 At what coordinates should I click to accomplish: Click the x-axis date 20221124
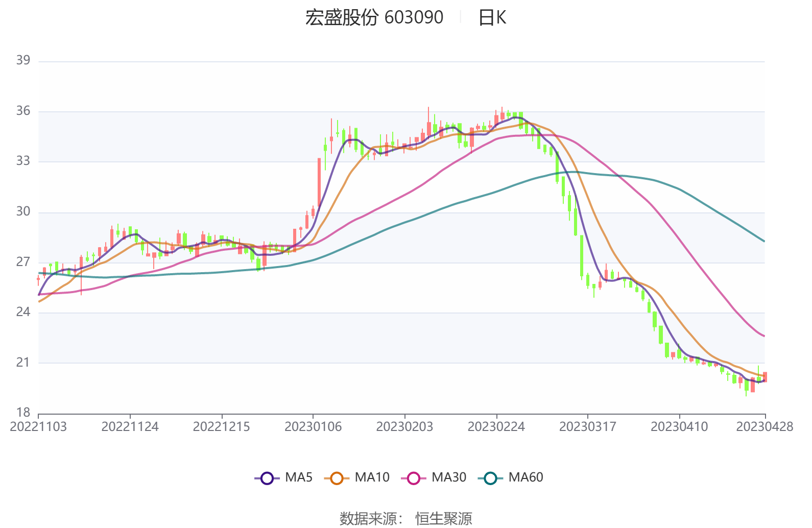pos(130,427)
